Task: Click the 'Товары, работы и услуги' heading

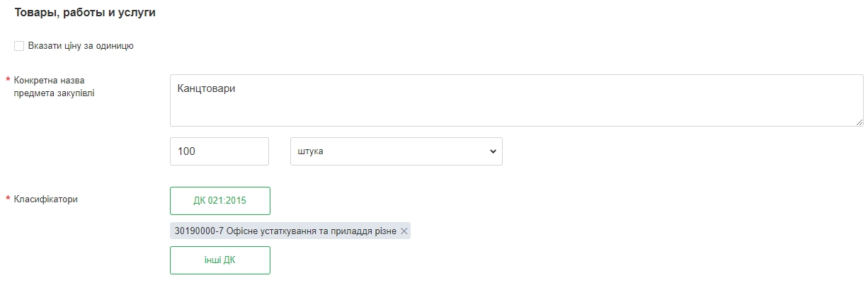Action: point(85,13)
